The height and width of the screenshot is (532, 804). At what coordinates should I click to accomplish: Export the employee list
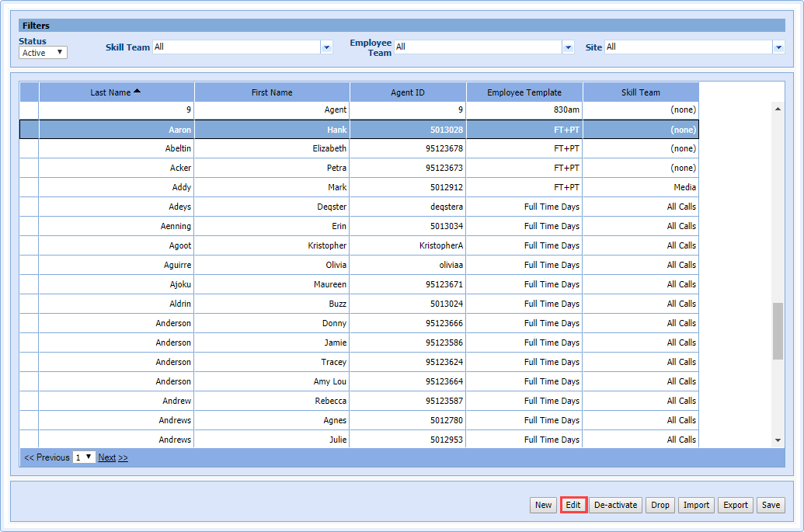[736, 505]
